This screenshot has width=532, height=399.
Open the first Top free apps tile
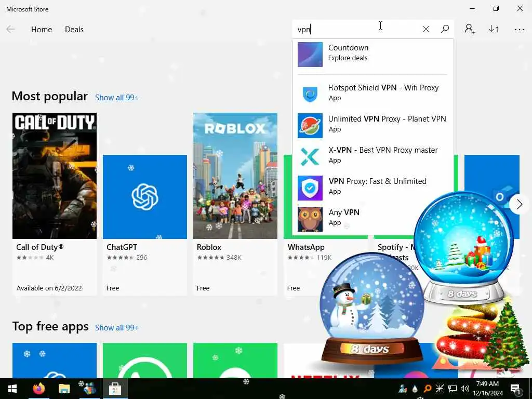point(55,361)
